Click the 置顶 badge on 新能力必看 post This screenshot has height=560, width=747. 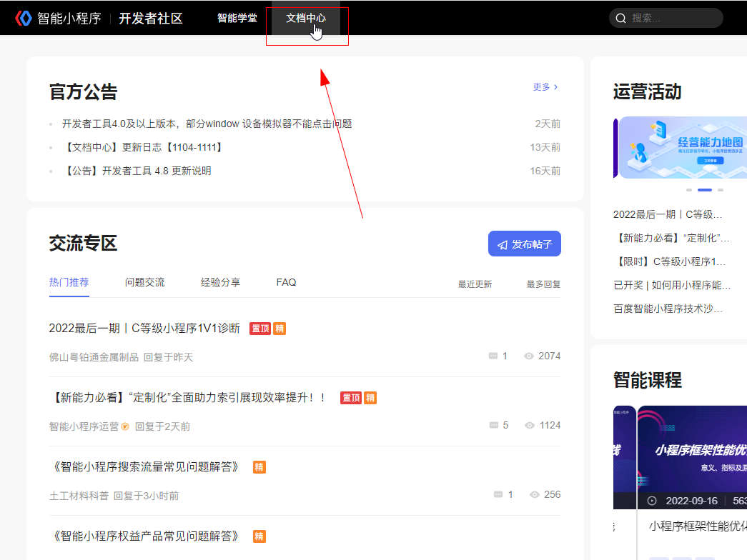click(351, 398)
